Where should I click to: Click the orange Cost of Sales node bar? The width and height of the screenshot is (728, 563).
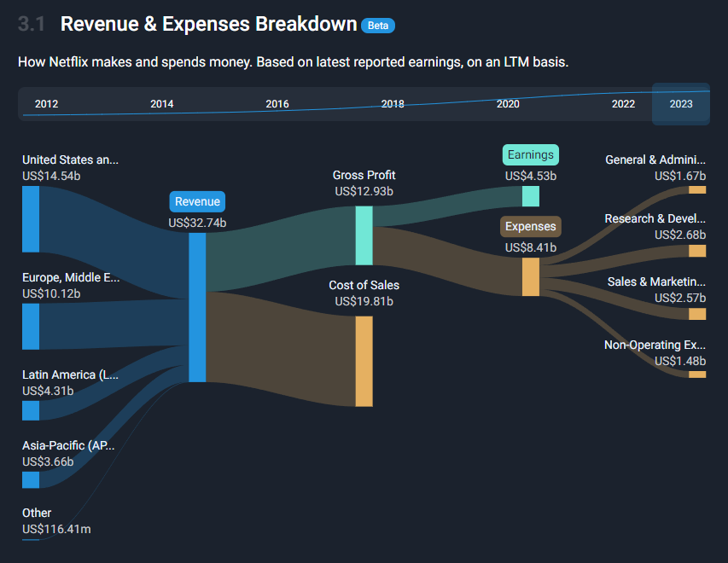pos(364,362)
